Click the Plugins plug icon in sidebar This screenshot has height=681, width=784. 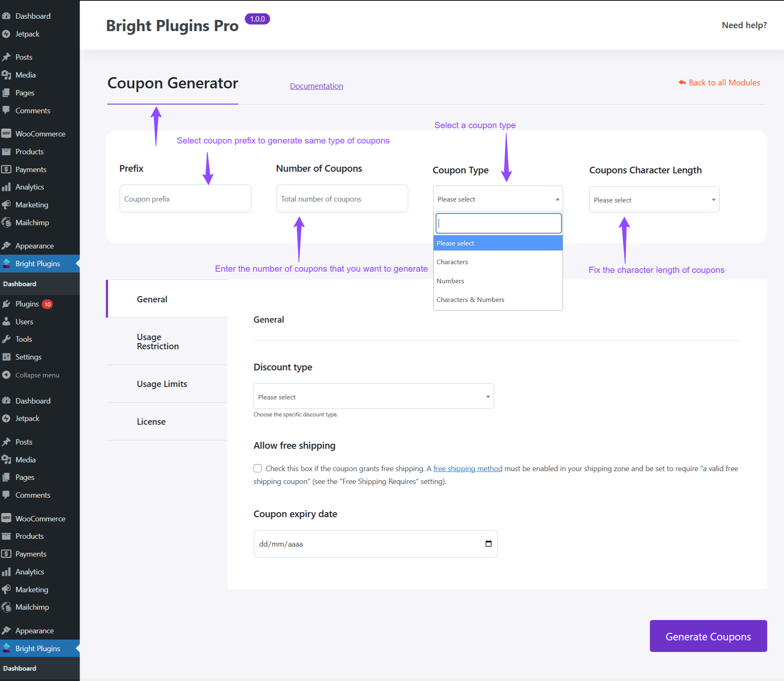click(6, 304)
